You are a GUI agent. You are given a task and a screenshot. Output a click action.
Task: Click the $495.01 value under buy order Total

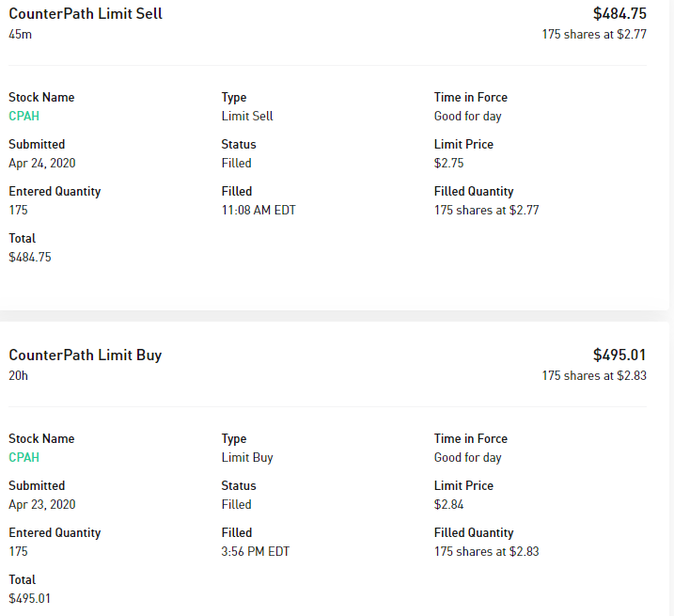(x=30, y=599)
